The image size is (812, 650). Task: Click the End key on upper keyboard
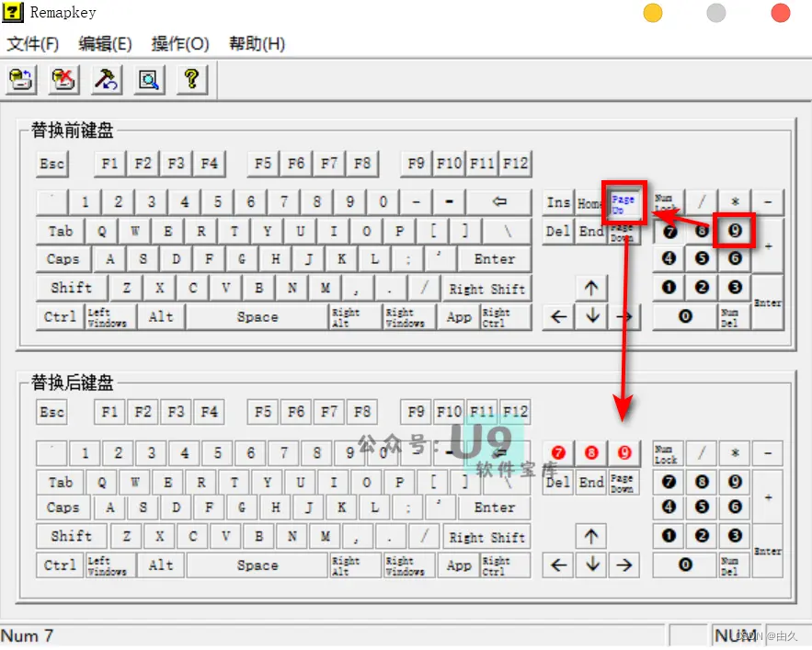591,232
